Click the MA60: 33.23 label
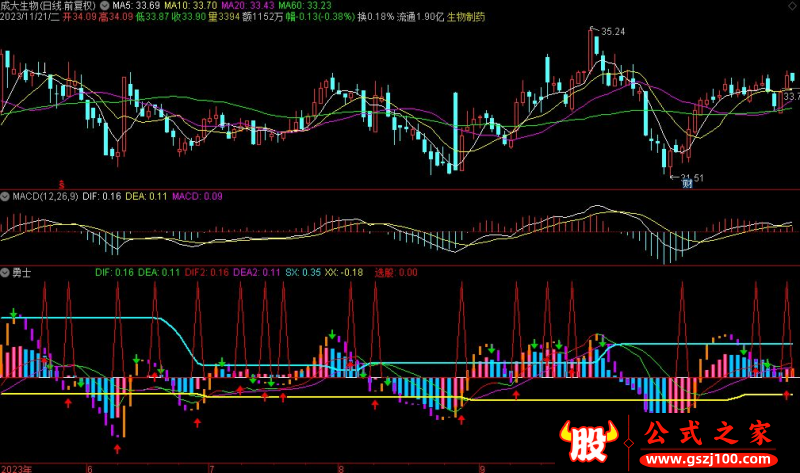The height and width of the screenshot is (473, 800). tap(305, 6)
